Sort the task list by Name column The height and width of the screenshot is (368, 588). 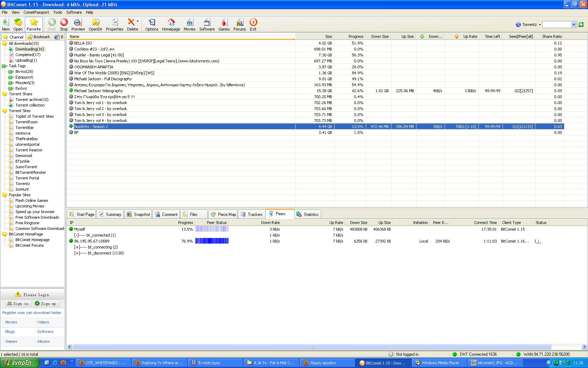pos(181,36)
